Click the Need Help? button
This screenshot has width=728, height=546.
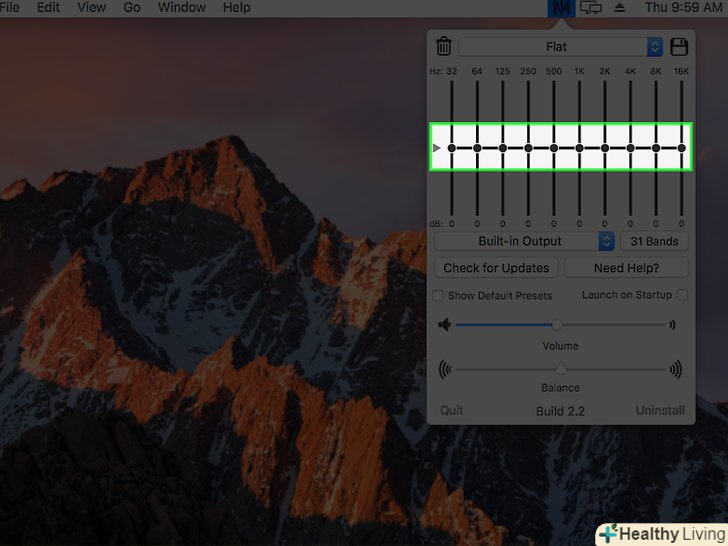626,268
